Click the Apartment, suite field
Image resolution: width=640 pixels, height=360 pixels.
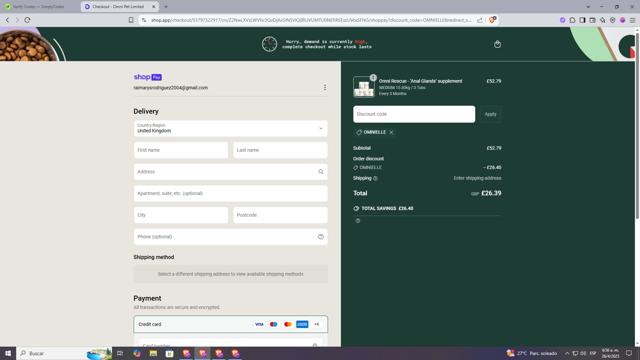click(x=231, y=193)
